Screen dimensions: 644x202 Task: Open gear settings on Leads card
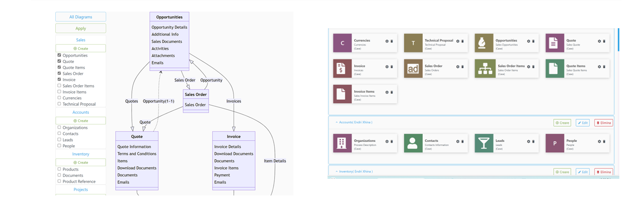[529, 142]
